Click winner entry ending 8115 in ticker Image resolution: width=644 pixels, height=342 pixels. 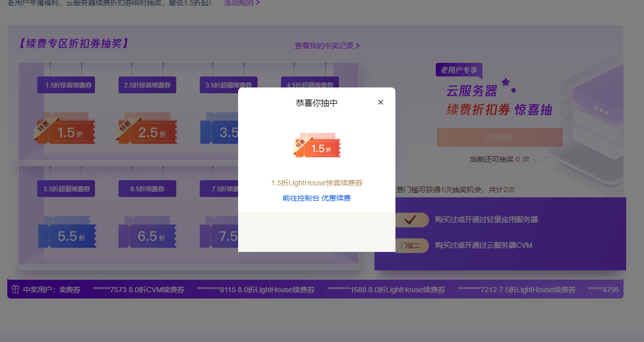click(255, 290)
